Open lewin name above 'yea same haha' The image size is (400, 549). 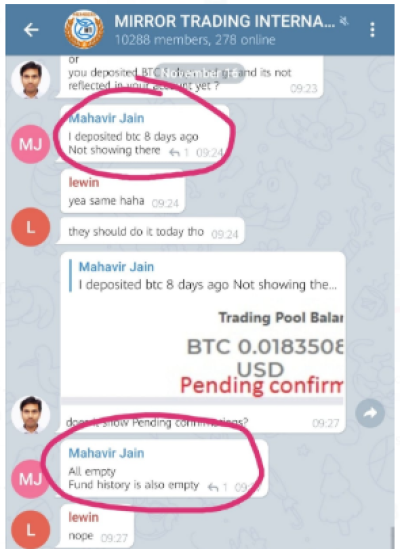[84, 182]
